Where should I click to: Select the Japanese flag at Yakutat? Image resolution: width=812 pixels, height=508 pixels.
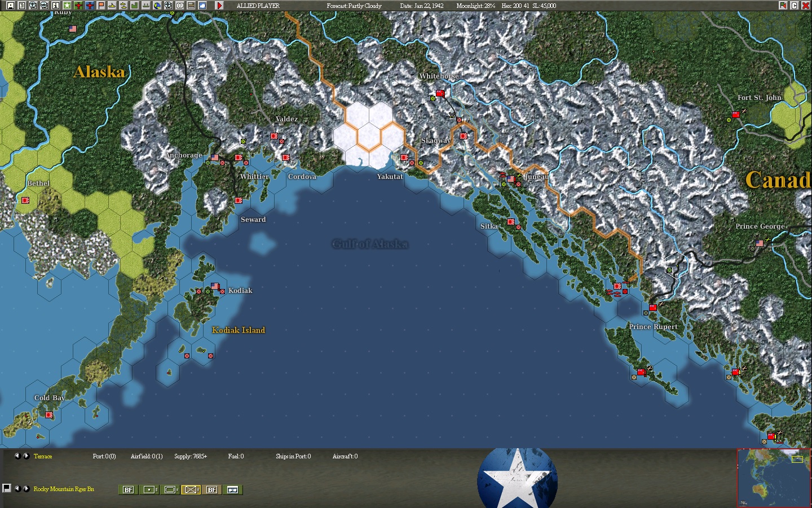click(x=404, y=157)
